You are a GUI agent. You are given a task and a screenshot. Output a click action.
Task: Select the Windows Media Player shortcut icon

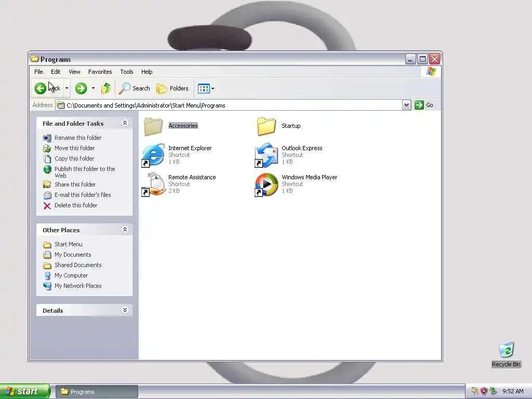point(267,184)
